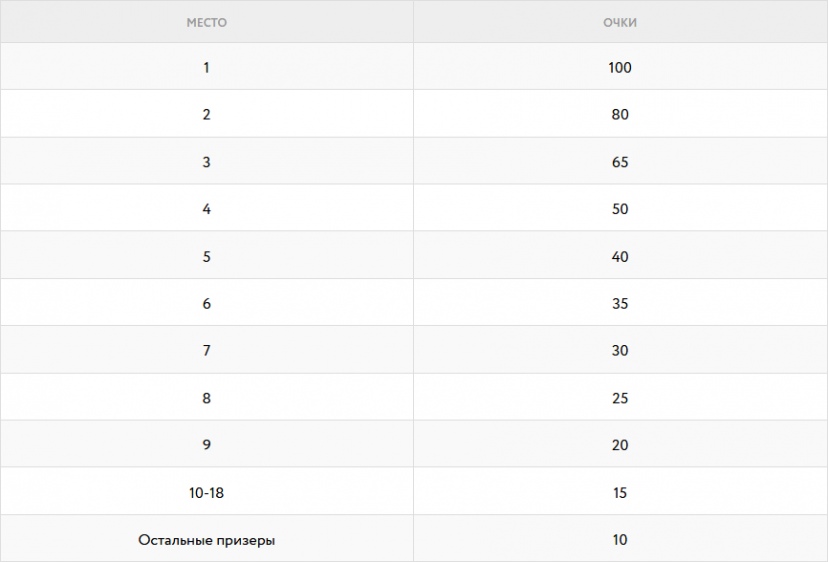Select the 35 points value
The image size is (828, 562).
point(620,303)
